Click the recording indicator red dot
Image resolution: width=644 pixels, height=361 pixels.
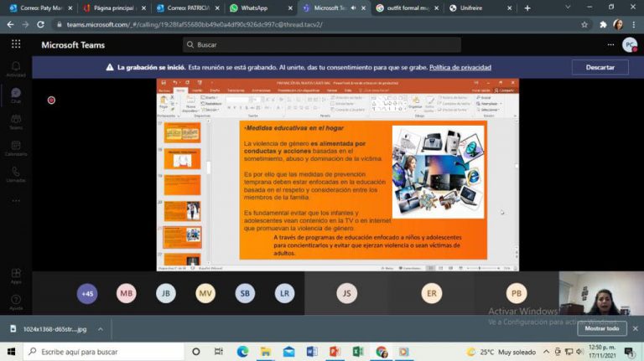[51, 100]
